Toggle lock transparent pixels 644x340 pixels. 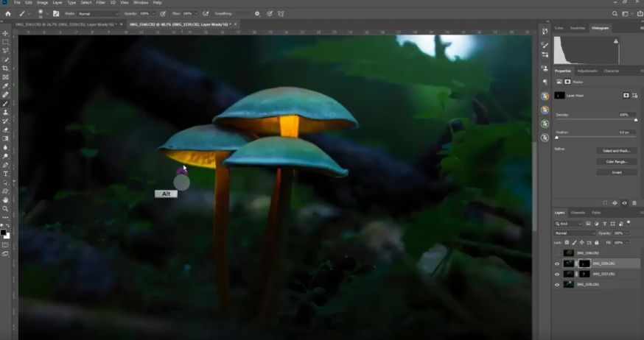[567, 243]
